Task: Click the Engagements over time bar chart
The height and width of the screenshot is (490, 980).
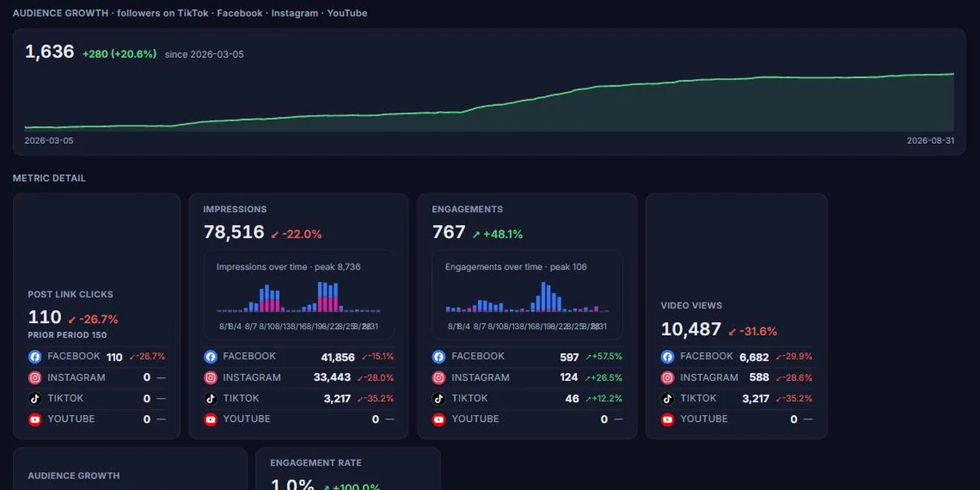Action: 527,297
